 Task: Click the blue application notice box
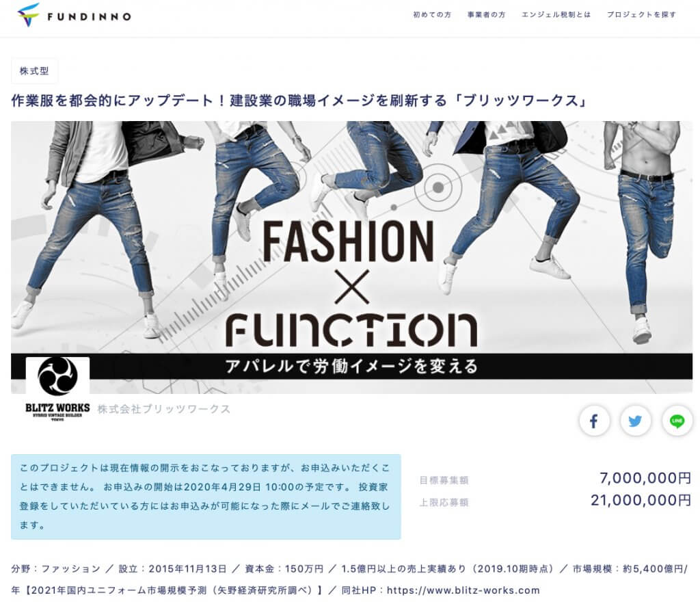(x=206, y=497)
